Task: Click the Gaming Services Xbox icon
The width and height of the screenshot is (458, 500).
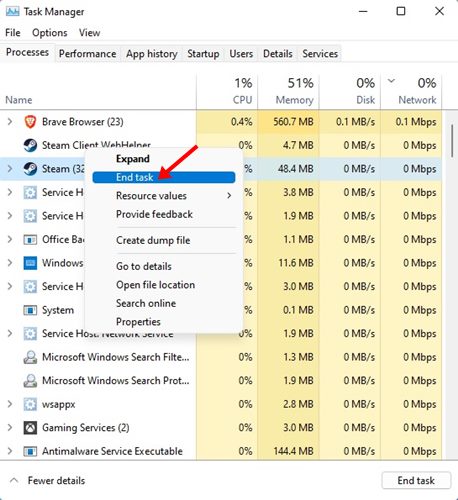Action: 30,428
